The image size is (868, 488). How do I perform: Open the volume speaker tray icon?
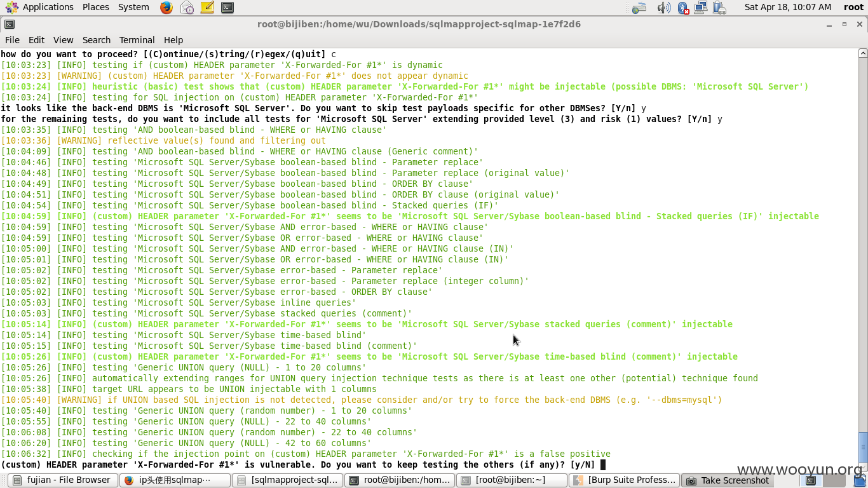click(663, 8)
